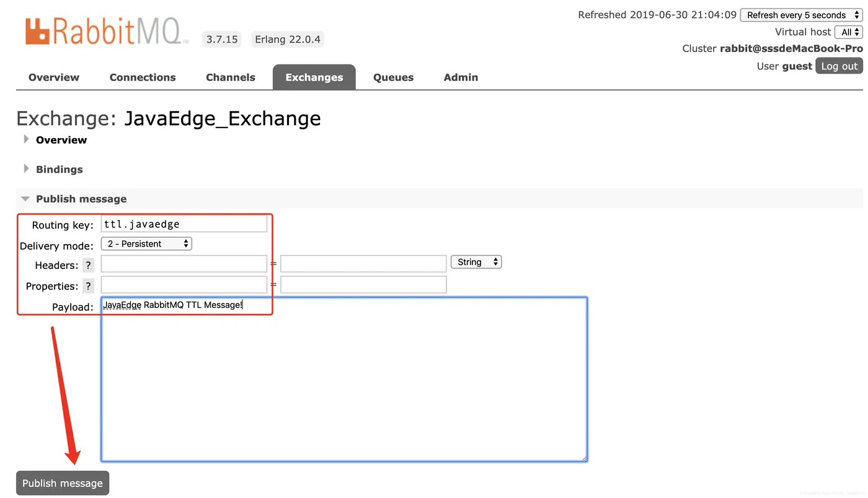Click the Log out button
This screenshot has width=868, height=498.
[839, 66]
